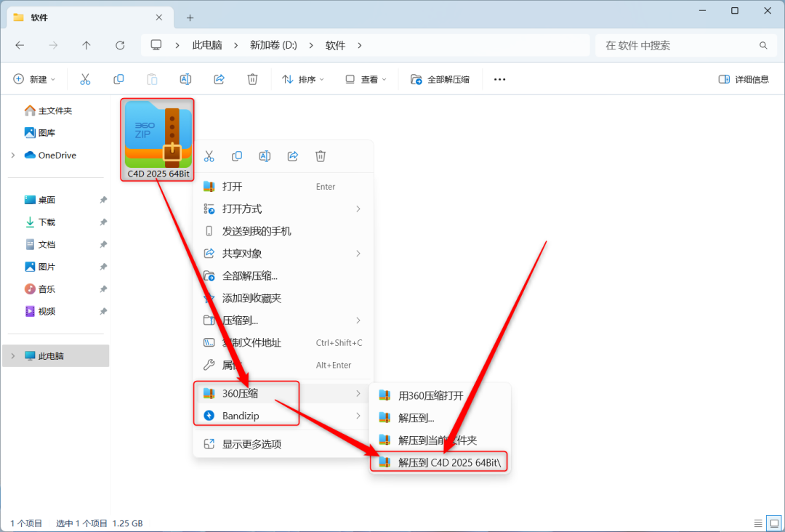Switch to large icons view in the status bar
The width and height of the screenshot is (785, 532).
tap(774, 523)
